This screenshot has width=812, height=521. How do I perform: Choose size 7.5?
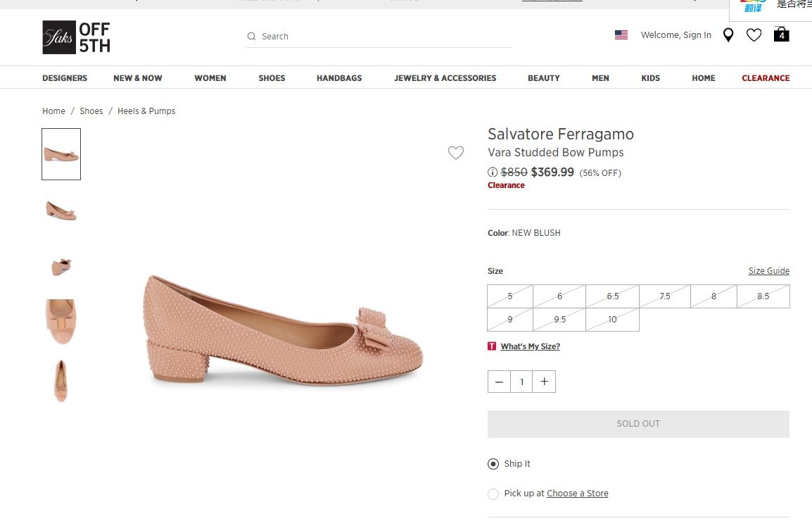(x=665, y=296)
